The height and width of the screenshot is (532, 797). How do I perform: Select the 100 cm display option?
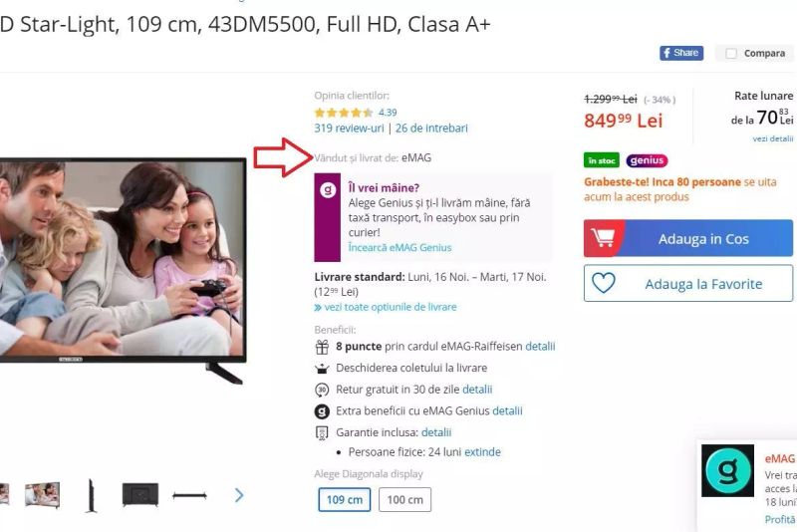[404, 499]
